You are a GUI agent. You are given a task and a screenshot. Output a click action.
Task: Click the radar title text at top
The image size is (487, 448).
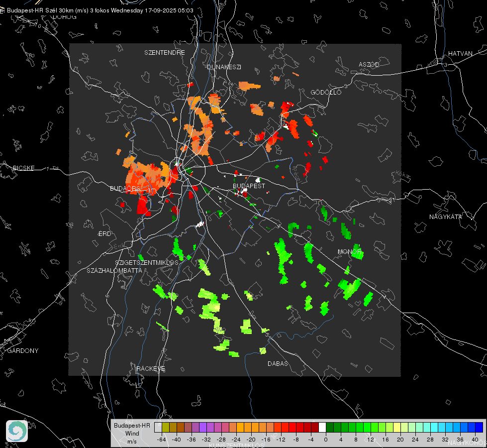tap(100, 10)
